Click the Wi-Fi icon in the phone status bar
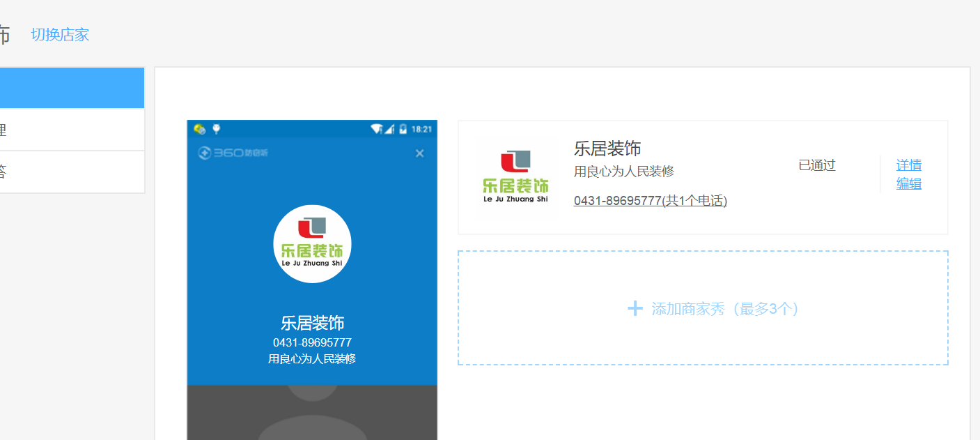980x440 pixels. [377, 129]
